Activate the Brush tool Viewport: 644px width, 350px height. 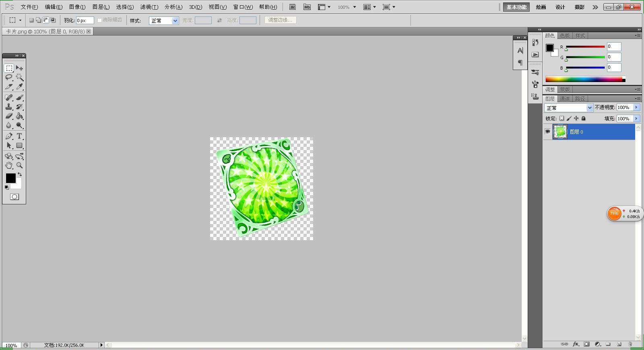tap(19, 97)
